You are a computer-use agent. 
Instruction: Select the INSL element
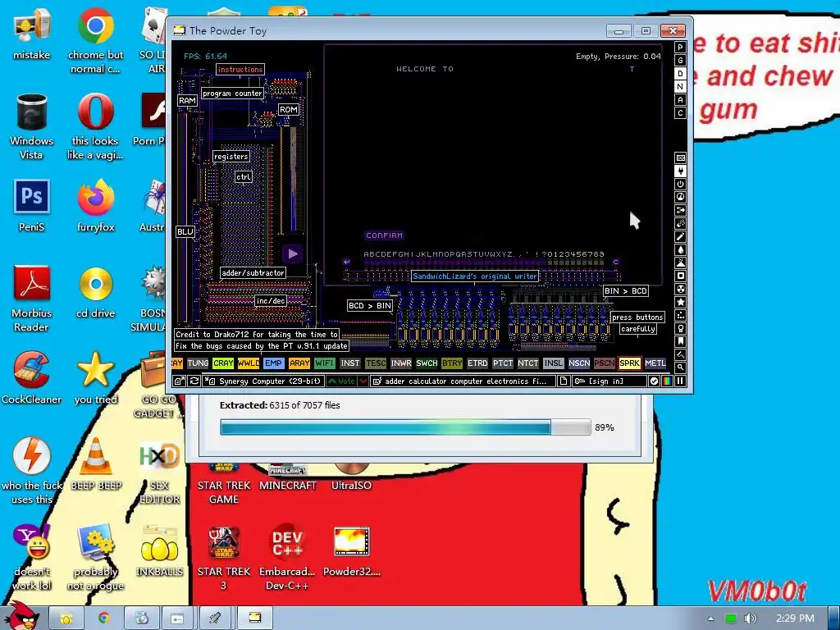pos(554,363)
